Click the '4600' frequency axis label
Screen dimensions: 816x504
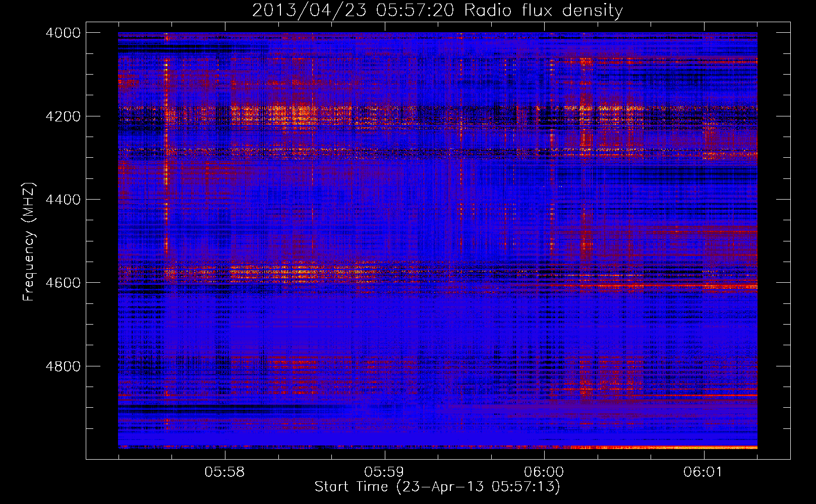(x=63, y=283)
